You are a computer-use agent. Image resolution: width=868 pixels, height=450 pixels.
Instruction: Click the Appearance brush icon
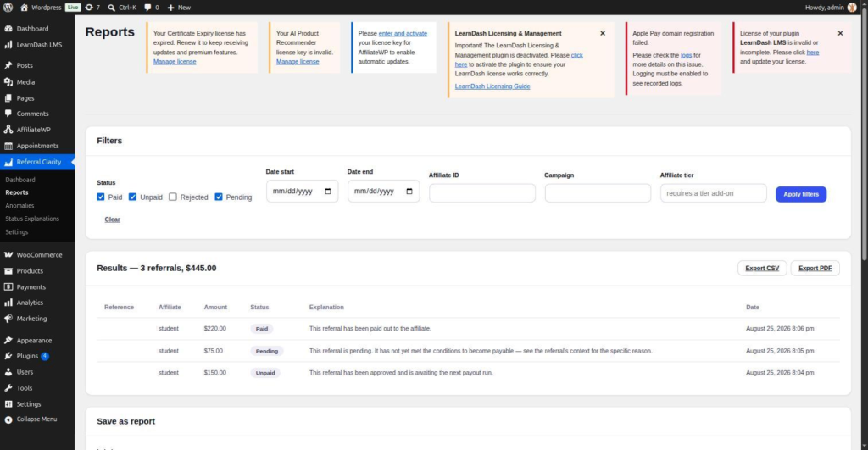(8, 340)
